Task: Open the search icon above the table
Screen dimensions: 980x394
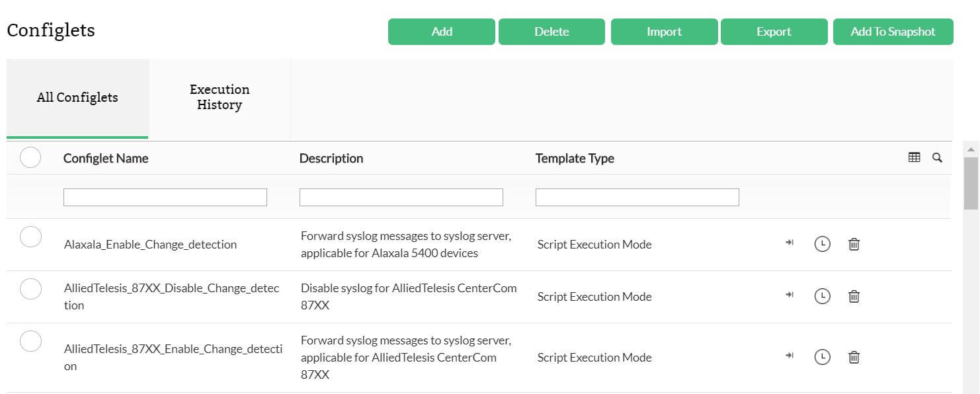Action: (x=937, y=158)
